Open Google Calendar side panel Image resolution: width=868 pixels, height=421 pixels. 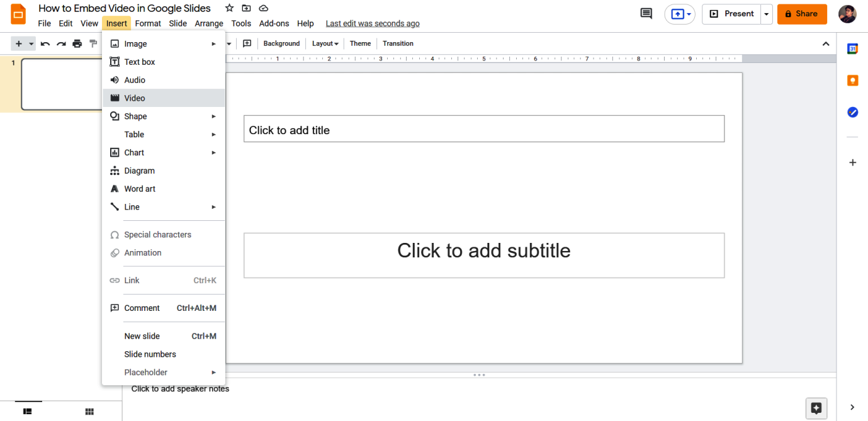click(852, 48)
